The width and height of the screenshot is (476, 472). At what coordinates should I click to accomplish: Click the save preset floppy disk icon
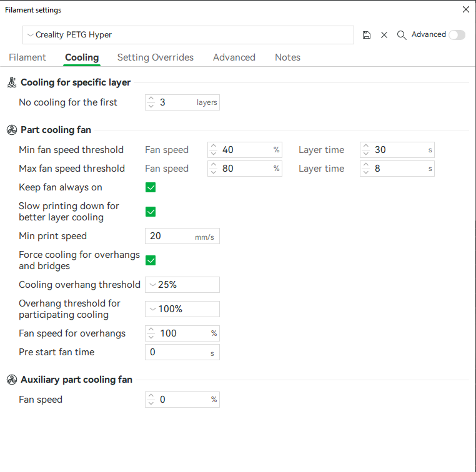coord(367,36)
